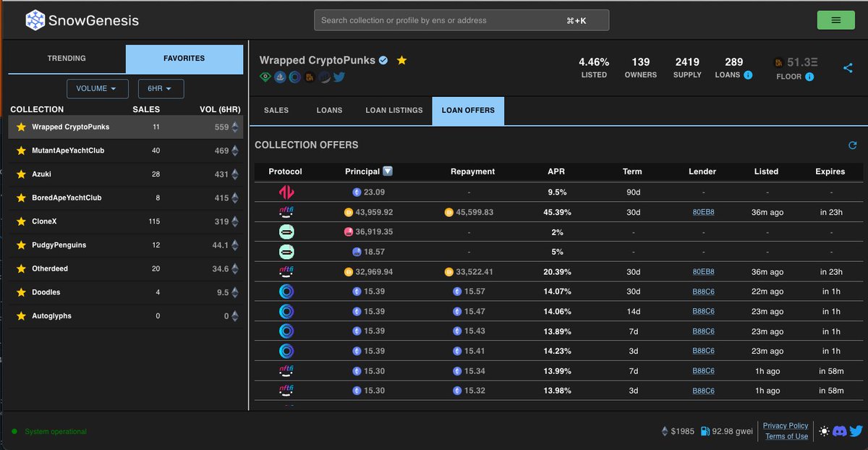Open lender 80EB8 in the 45.39% APR row
Viewport: 868px width, 450px height.
703,212
